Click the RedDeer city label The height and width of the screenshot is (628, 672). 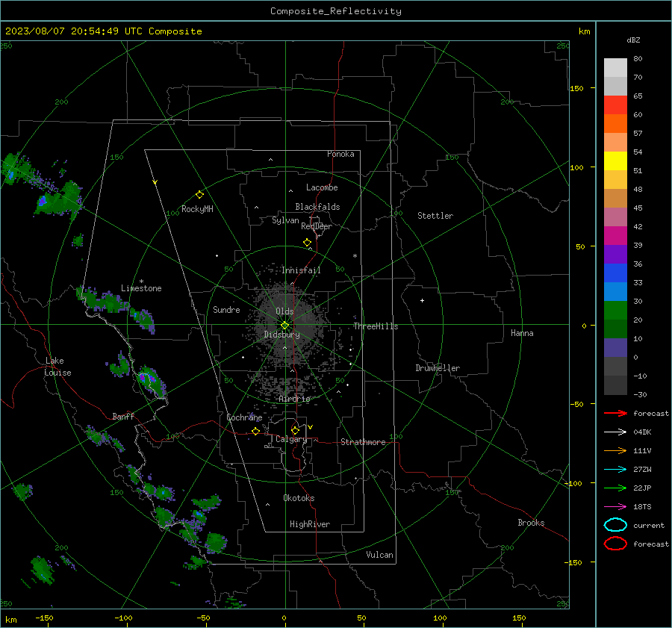click(x=317, y=226)
